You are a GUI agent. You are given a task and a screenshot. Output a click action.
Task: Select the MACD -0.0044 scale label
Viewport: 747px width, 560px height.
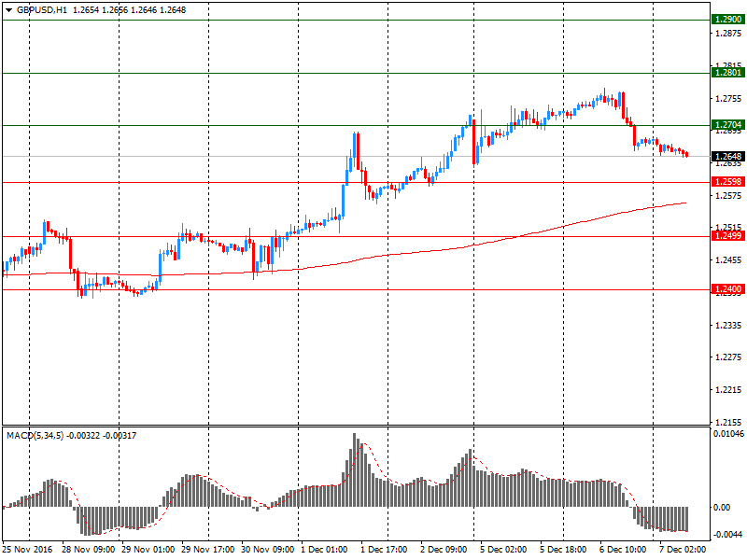728,534
